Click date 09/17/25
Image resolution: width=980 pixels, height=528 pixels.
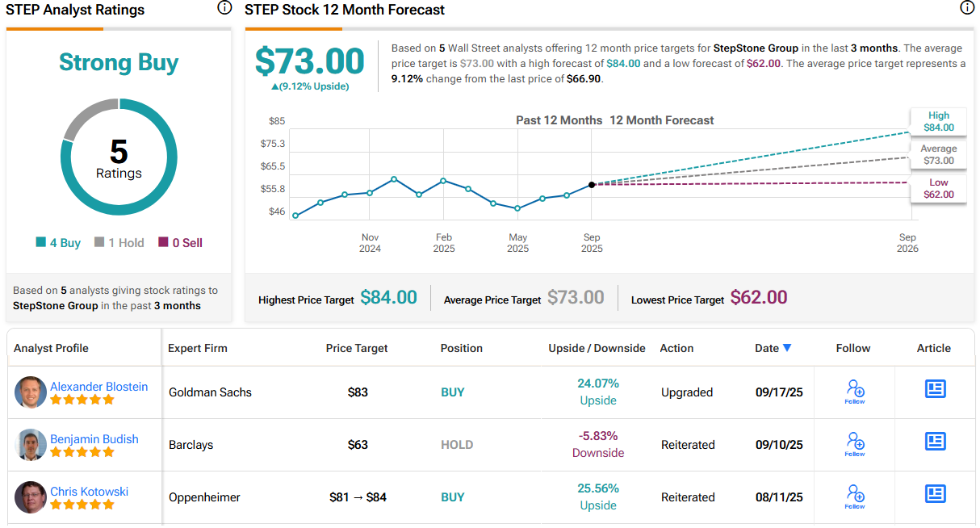(x=779, y=392)
